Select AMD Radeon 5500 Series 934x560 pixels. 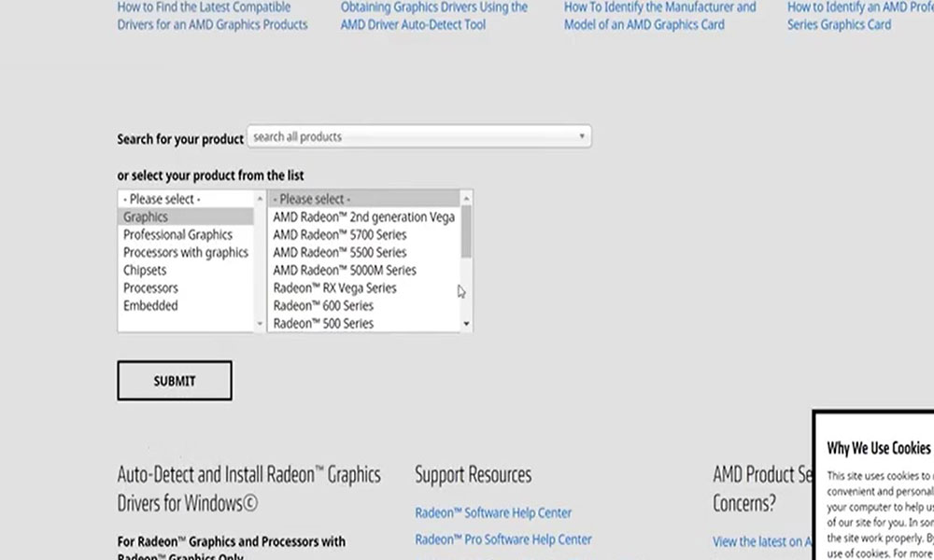(364, 252)
